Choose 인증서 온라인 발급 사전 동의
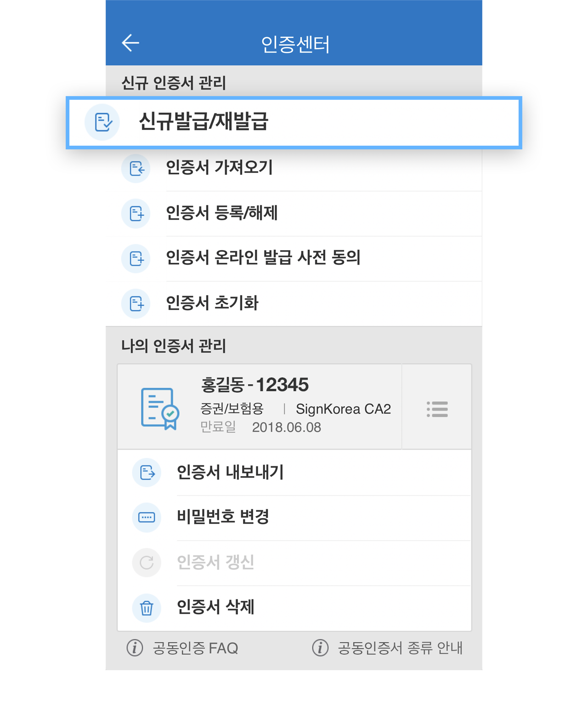This screenshot has width=588, height=701. point(294,258)
